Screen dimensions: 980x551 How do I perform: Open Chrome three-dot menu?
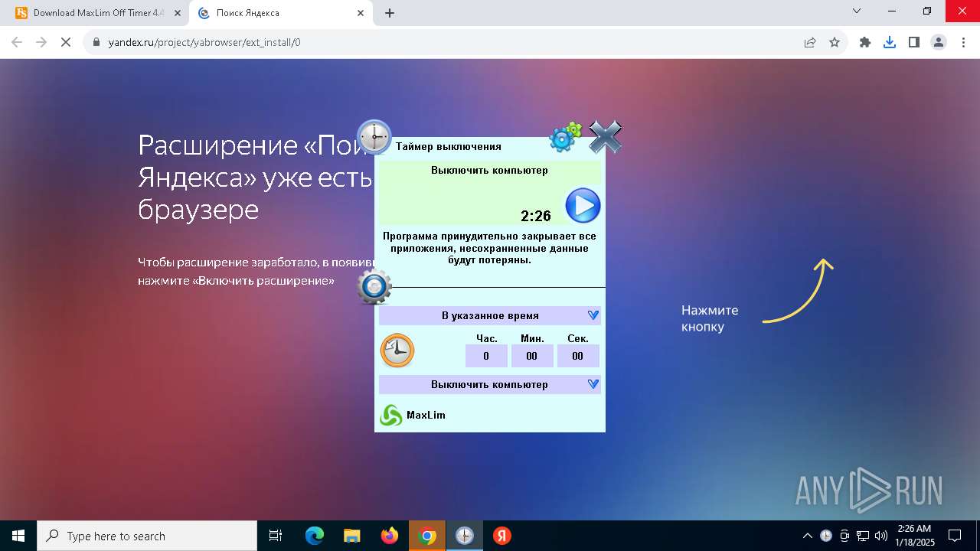coord(963,42)
